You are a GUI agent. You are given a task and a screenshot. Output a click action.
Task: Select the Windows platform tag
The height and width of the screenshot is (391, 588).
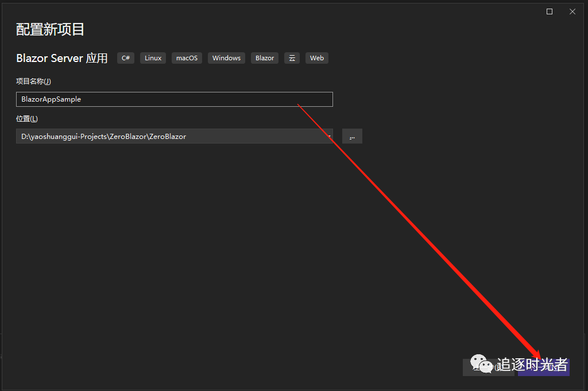click(x=226, y=58)
